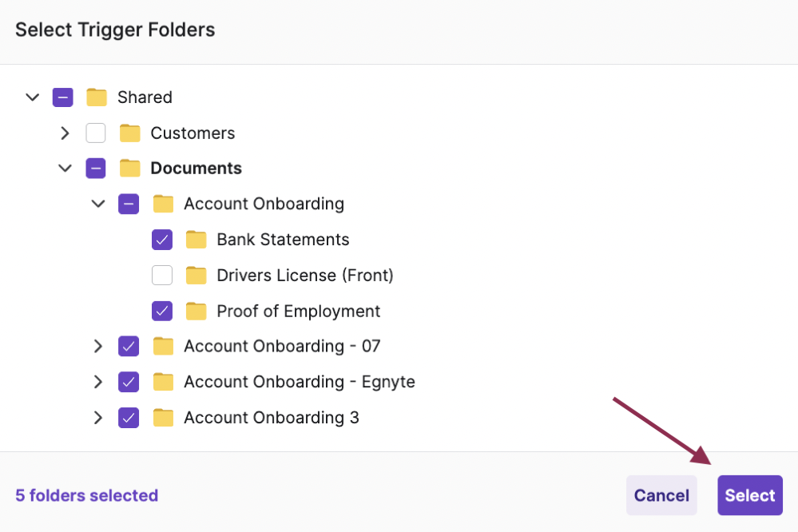The image size is (798, 532).
Task: Click the 5 folders selected text
Action: click(86, 495)
